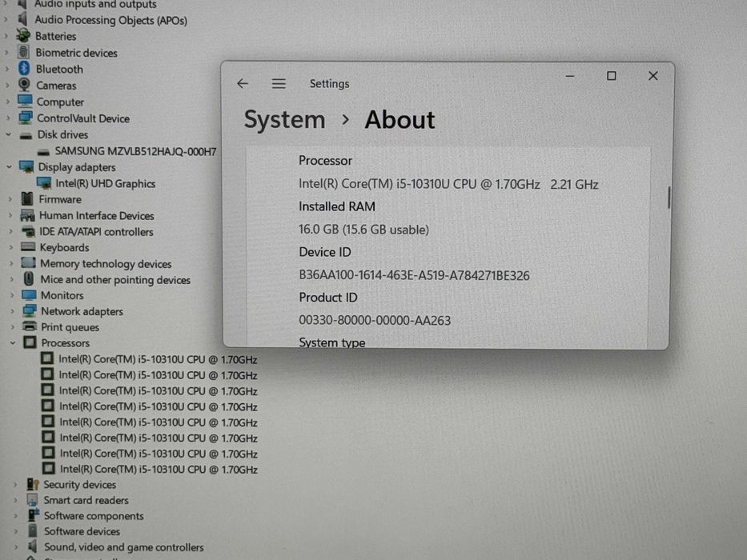Click the About heading in Settings
Screen dimensions: 747x560
[x=400, y=119]
